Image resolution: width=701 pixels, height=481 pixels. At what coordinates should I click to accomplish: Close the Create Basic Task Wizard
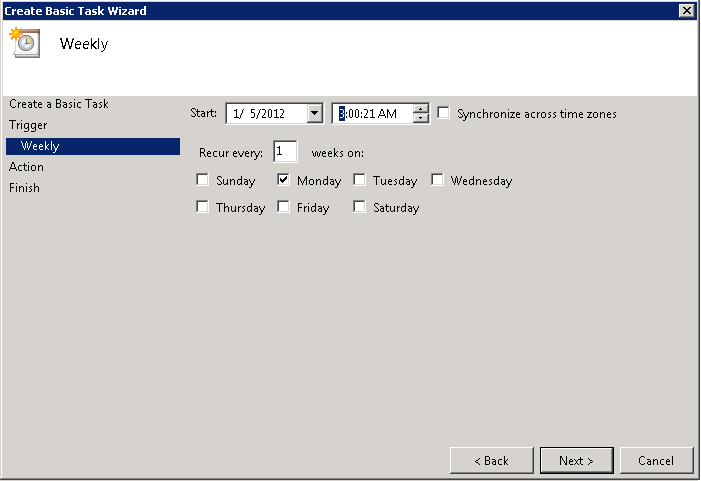pyautogui.click(x=686, y=10)
